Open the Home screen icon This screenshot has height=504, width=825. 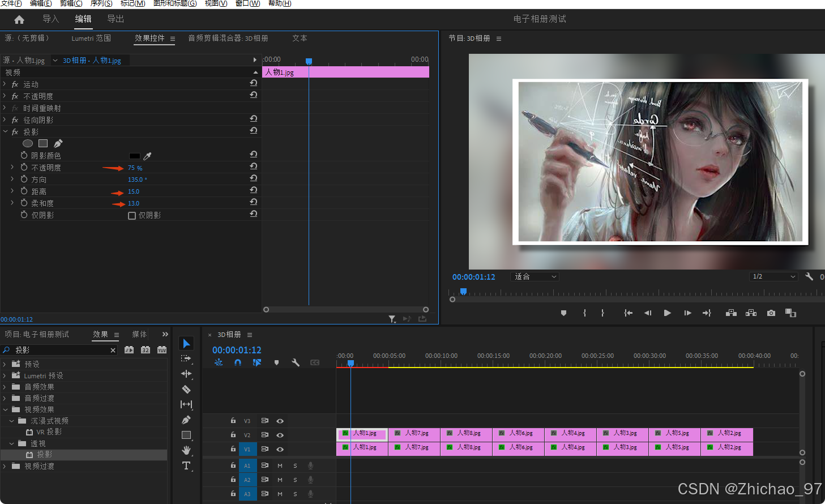tap(19, 20)
